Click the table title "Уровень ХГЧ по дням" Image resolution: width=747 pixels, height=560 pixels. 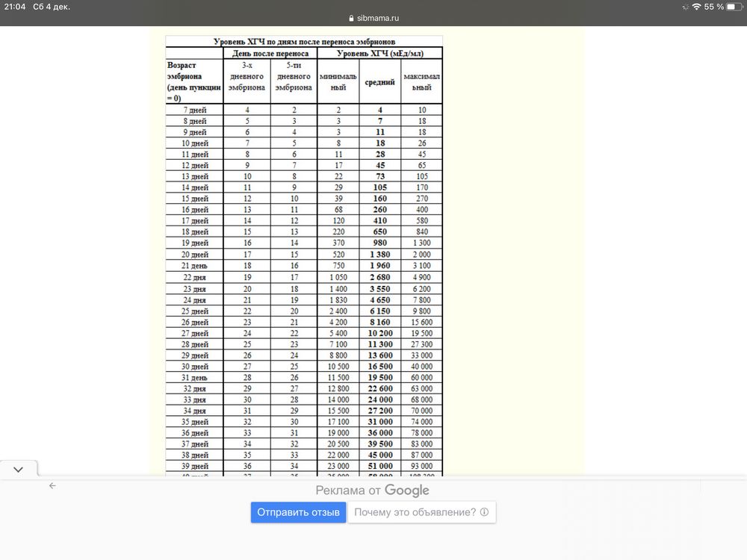pyautogui.click(x=304, y=41)
